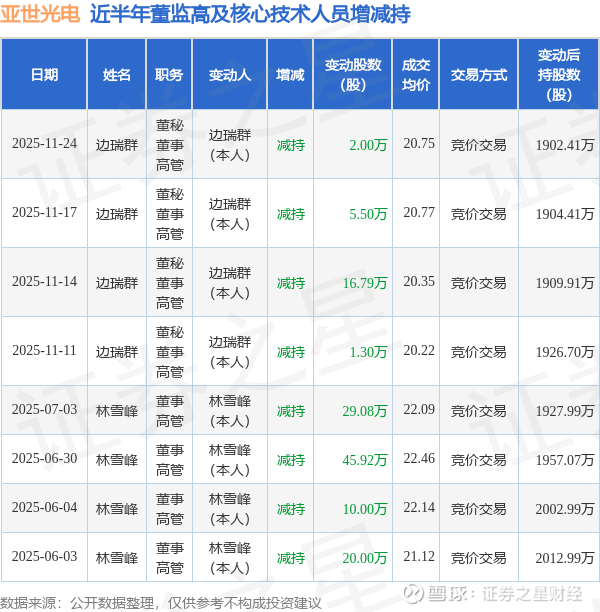Click the 变动人 column header
This screenshot has height=612, width=600.
pyautogui.click(x=230, y=75)
